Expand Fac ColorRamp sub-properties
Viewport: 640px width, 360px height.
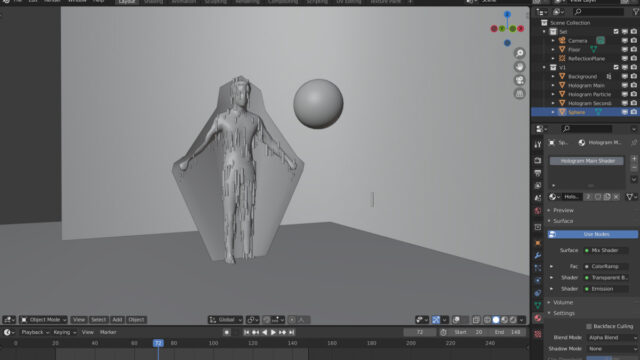(x=551, y=267)
